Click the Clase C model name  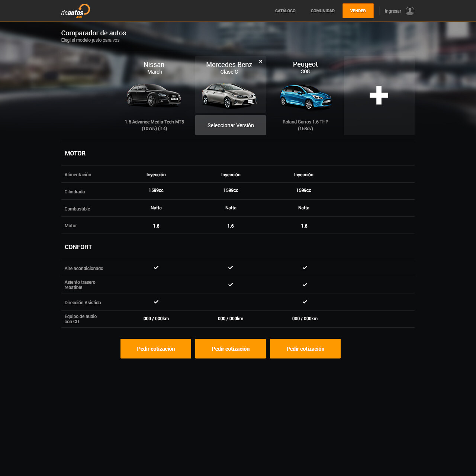[x=229, y=72]
